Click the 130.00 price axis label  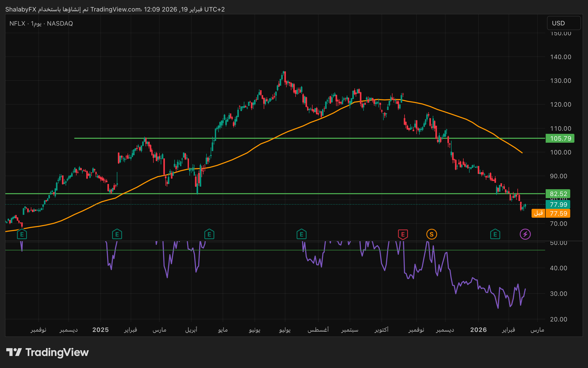tap(560, 81)
